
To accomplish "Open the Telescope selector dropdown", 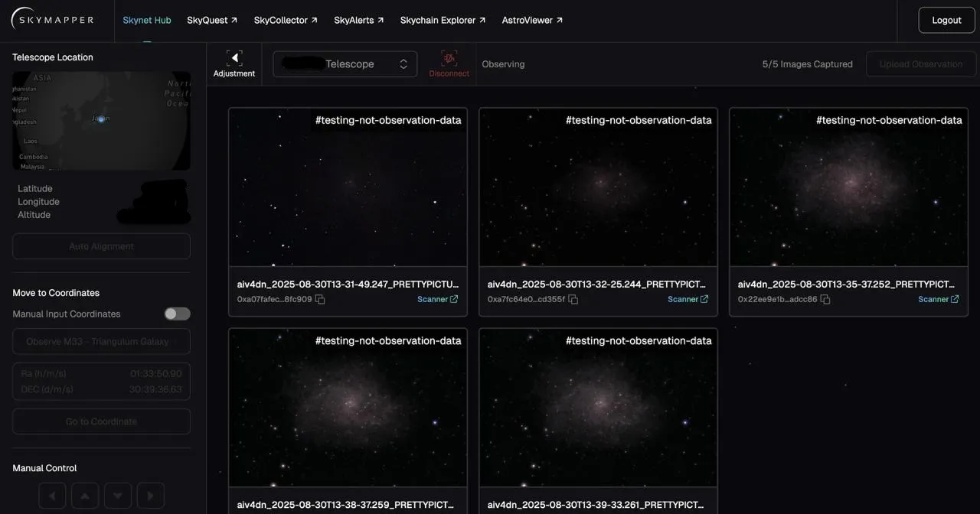I will click(345, 64).
